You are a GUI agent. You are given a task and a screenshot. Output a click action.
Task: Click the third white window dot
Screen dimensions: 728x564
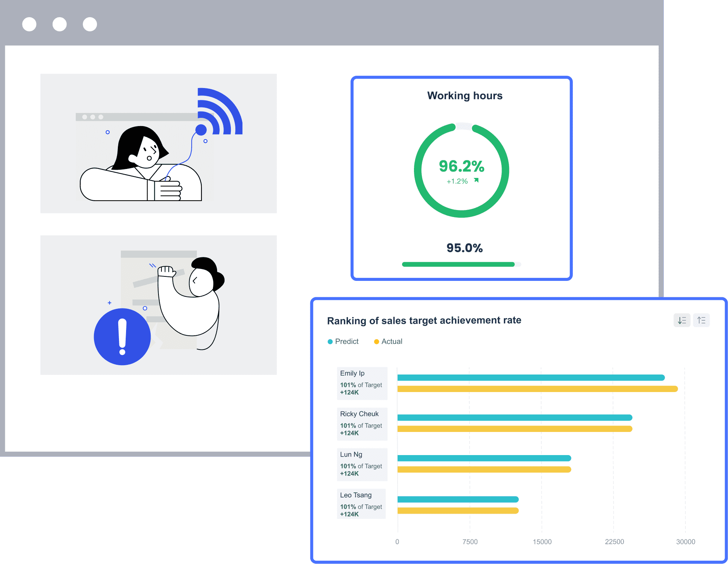(x=90, y=24)
